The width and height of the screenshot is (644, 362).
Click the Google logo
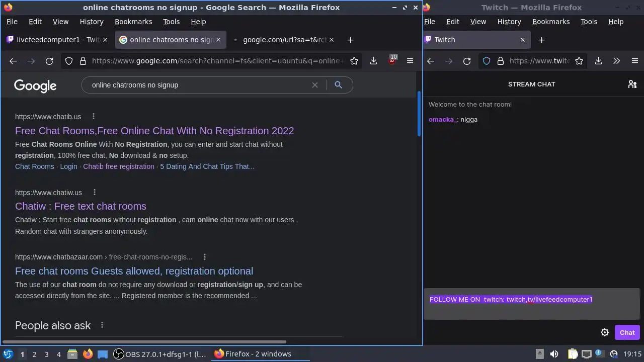coord(35,86)
